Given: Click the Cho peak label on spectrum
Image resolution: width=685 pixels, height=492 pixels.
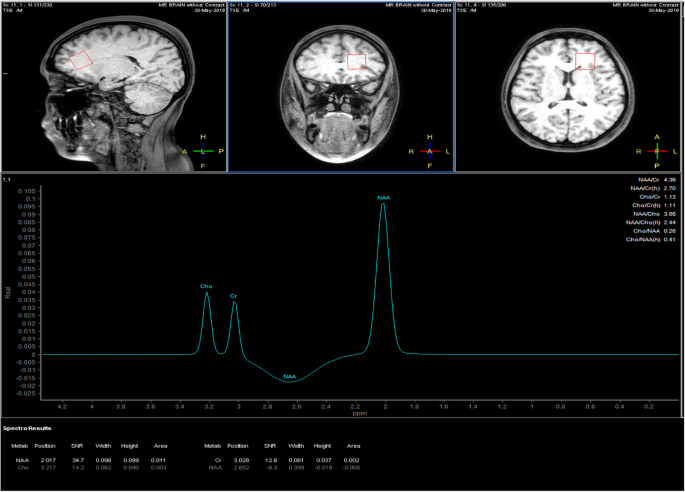Looking at the screenshot, I should (206, 286).
